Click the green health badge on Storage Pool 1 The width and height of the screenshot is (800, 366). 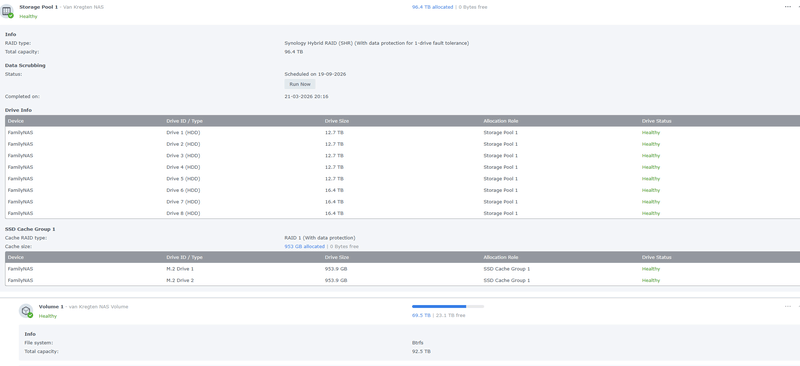(11, 15)
